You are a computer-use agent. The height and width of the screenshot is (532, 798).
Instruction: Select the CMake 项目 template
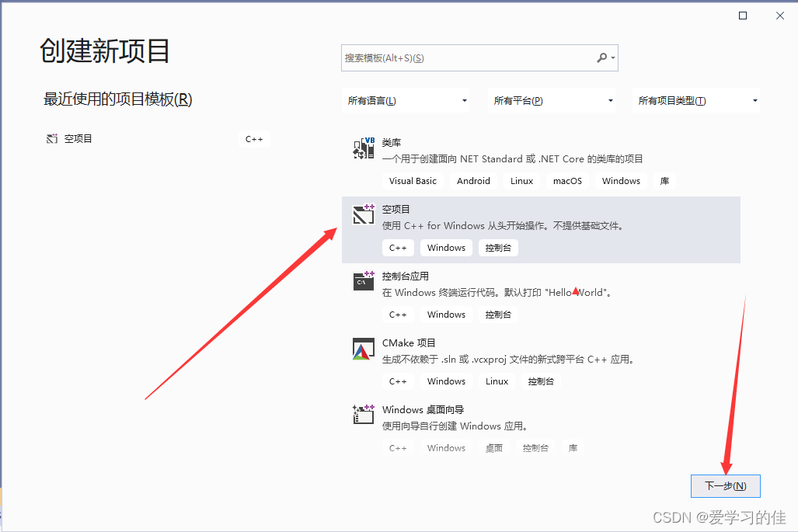(541, 363)
